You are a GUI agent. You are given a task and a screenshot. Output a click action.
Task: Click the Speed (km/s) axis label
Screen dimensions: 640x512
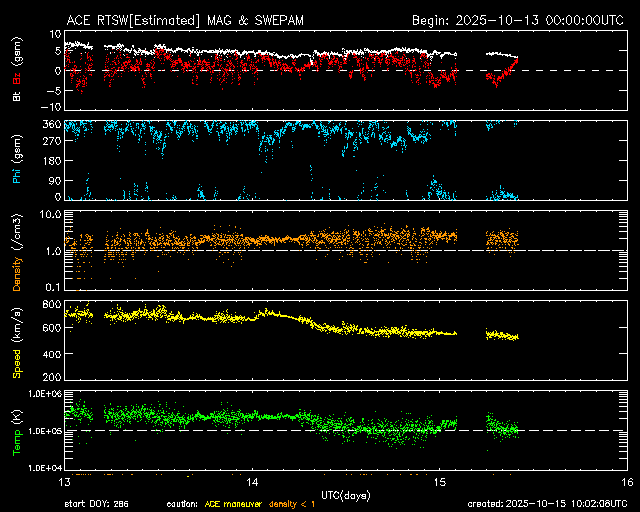click(x=16, y=341)
